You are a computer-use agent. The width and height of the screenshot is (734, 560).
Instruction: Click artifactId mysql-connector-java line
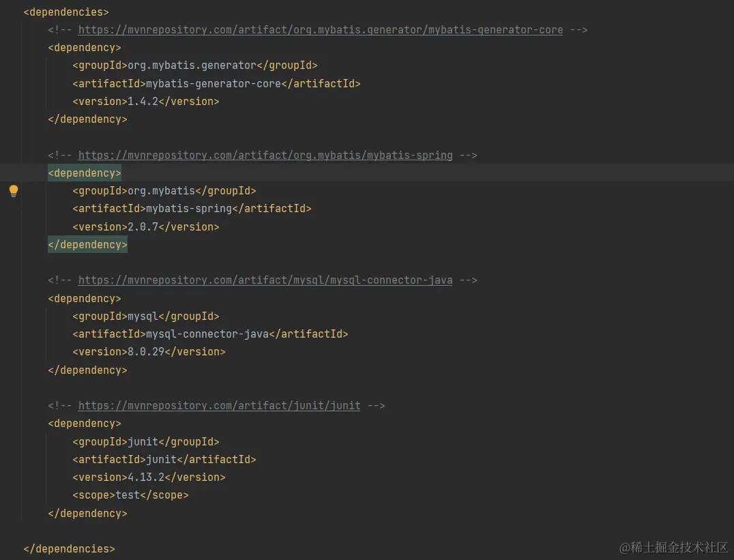point(210,334)
